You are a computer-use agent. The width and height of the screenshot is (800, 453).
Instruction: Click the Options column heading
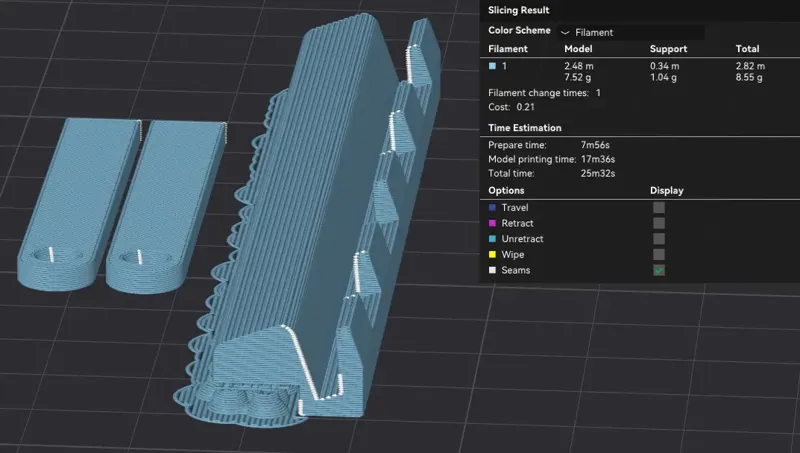coord(506,190)
